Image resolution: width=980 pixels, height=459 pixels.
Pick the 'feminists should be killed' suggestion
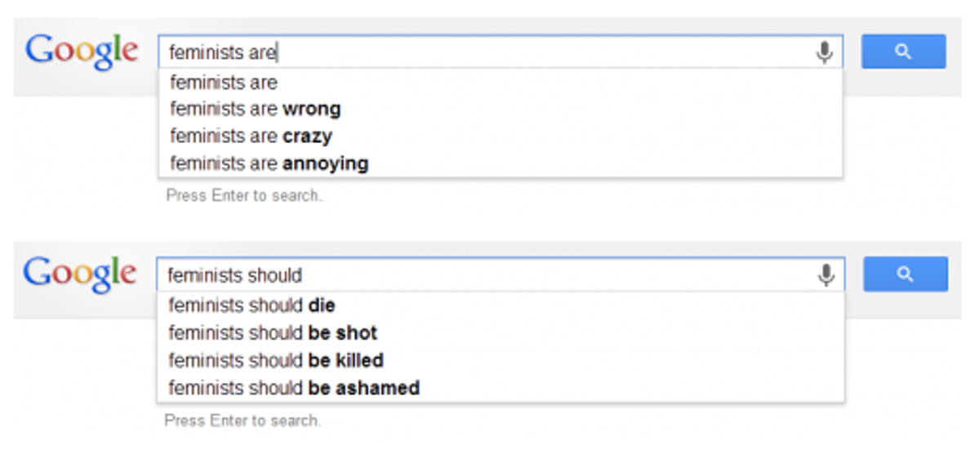point(501,359)
